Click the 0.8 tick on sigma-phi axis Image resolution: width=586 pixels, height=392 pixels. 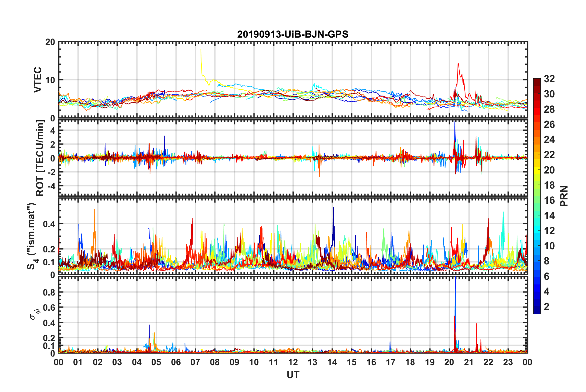click(49, 292)
